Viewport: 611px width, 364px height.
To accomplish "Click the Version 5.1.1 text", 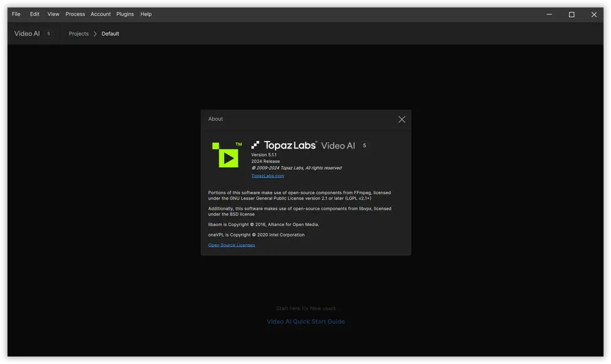I will [264, 155].
